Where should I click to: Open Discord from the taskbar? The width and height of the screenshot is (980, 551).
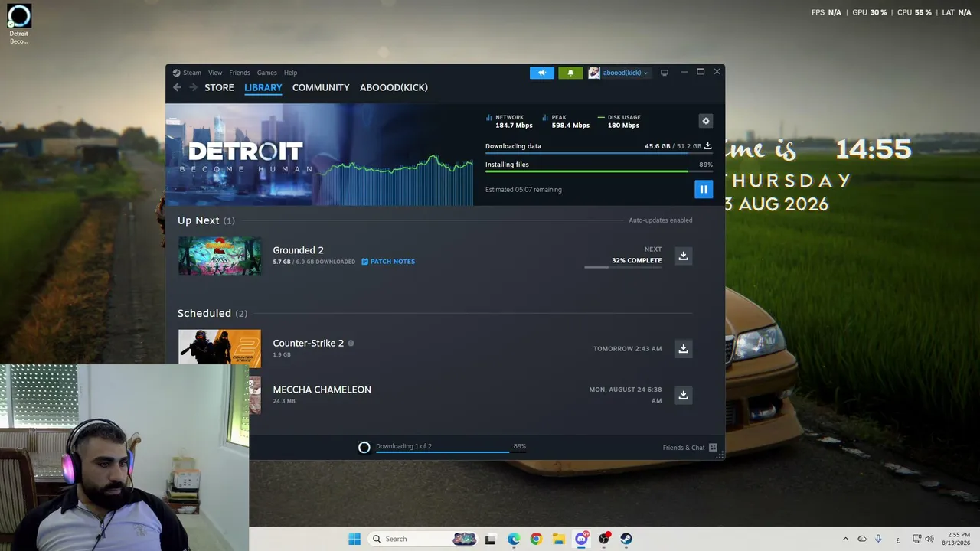click(x=581, y=539)
